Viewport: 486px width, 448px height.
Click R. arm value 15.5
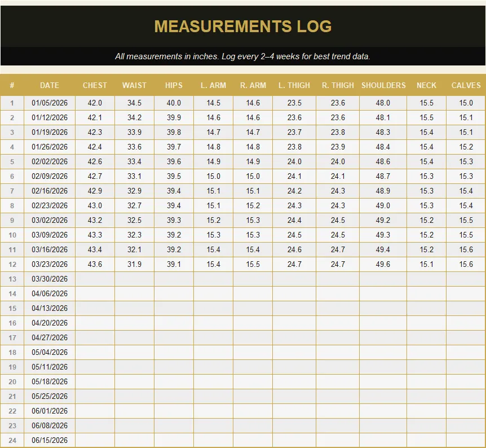coord(253,264)
